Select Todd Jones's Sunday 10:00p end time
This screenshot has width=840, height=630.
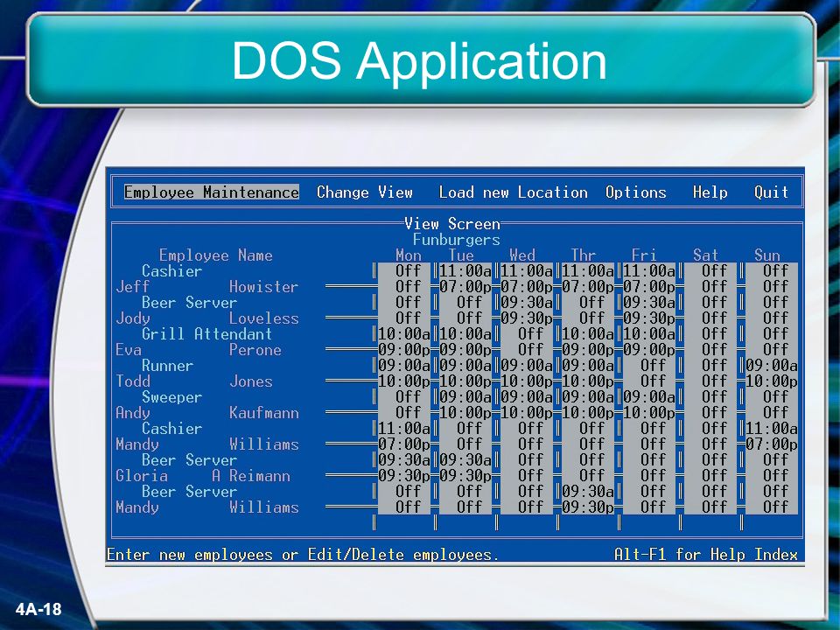click(x=772, y=381)
